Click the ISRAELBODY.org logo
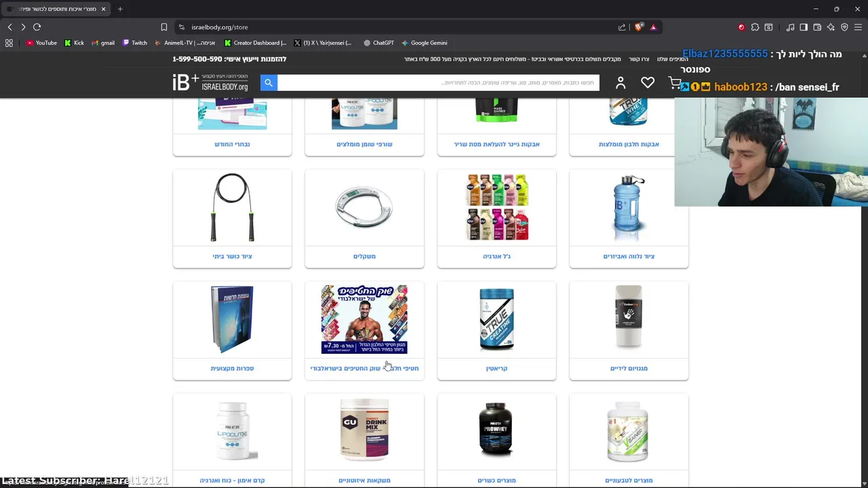Image resolution: width=868 pixels, height=488 pixels. [x=211, y=83]
